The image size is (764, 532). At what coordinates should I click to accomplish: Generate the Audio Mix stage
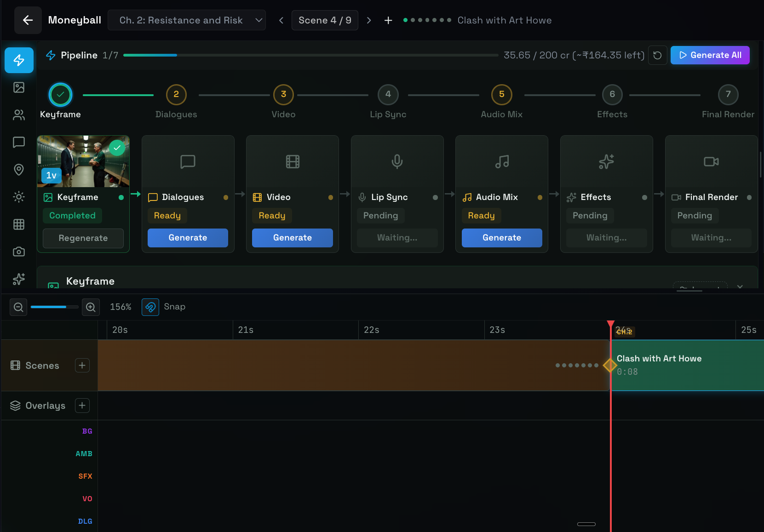(502, 238)
